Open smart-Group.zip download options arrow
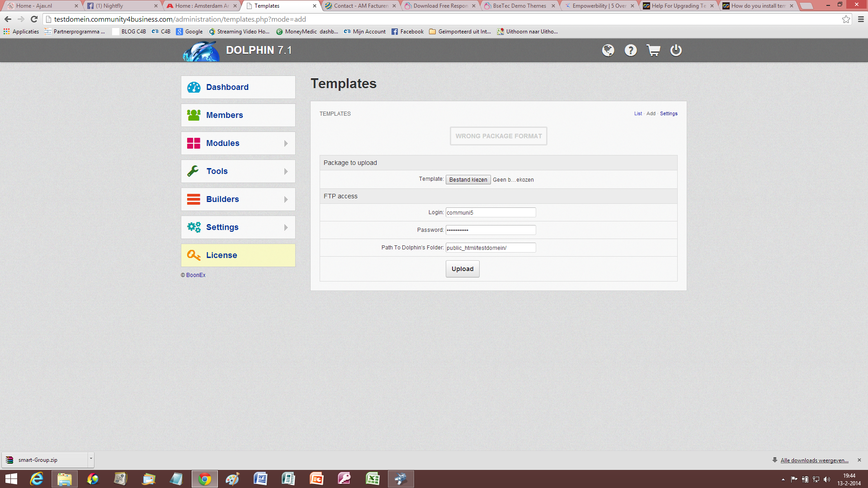This screenshot has height=488, width=868. (91, 459)
